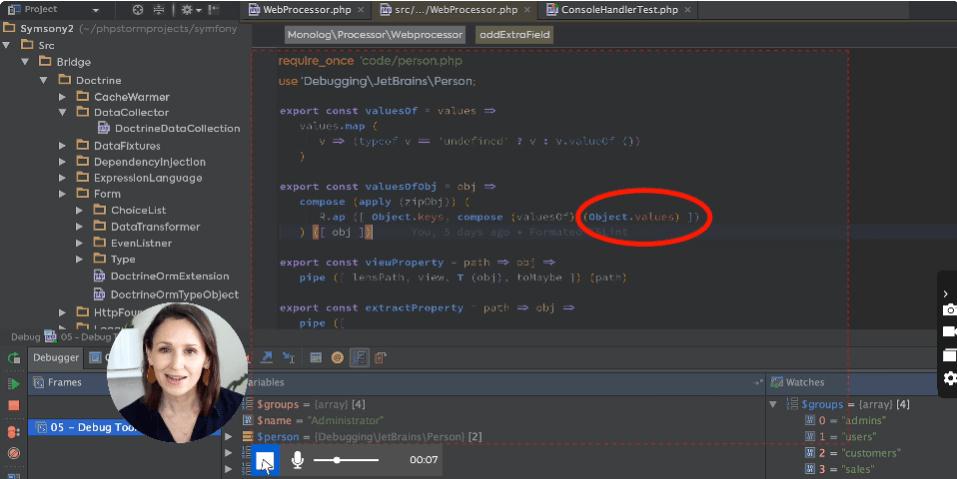Click the mute breakpoints icon
Screen dimensions: 957x479
(14, 453)
